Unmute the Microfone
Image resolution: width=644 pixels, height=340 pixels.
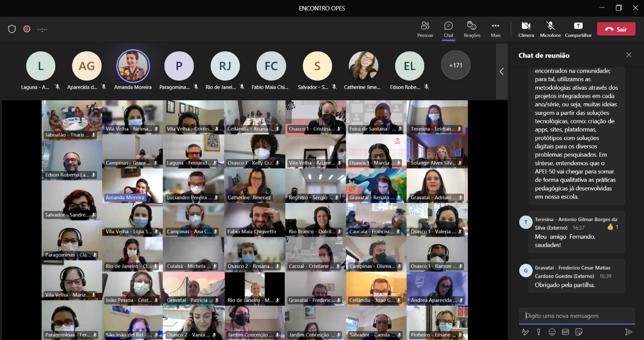click(x=550, y=29)
